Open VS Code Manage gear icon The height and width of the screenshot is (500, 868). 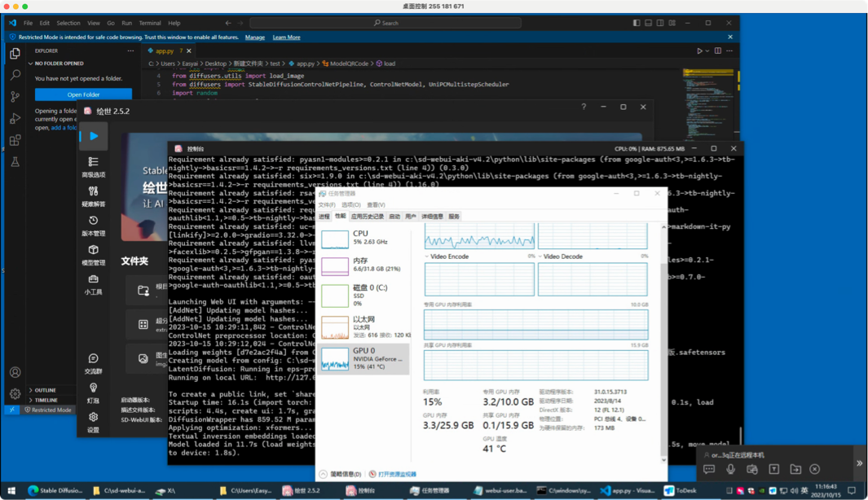pos(15,394)
